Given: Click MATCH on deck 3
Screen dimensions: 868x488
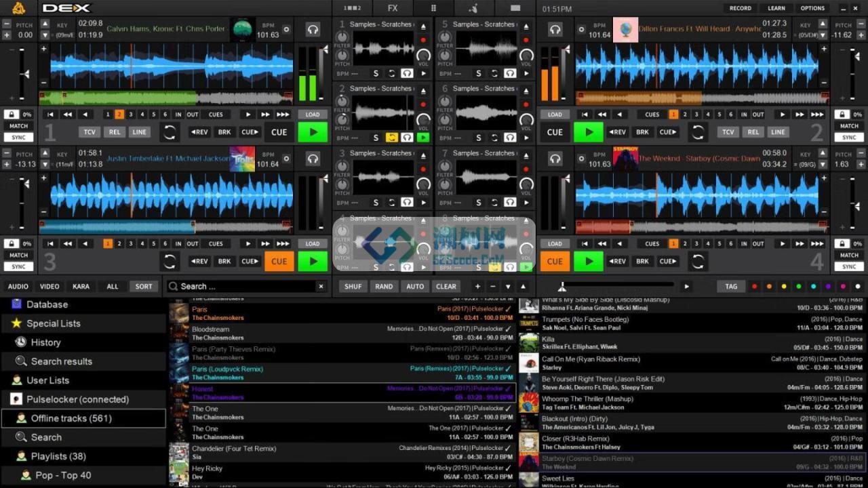Looking at the screenshot, I should coord(18,255).
